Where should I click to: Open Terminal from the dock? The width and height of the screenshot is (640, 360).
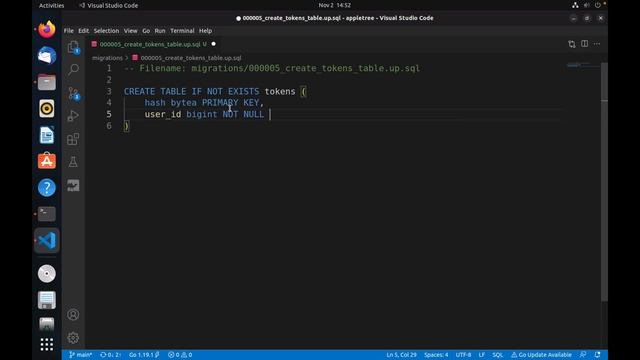pyautogui.click(x=47, y=214)
